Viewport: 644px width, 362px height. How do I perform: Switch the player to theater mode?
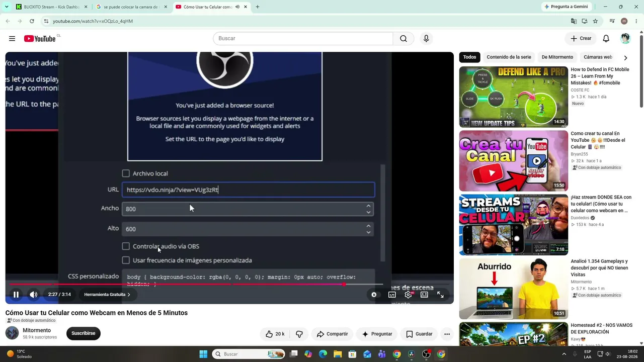[x=424, y=295]
